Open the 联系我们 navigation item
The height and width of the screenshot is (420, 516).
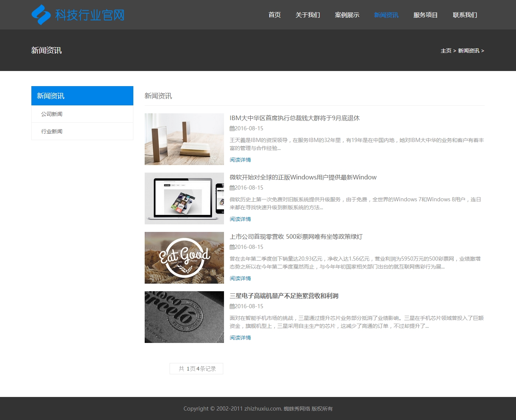[465, 15]
